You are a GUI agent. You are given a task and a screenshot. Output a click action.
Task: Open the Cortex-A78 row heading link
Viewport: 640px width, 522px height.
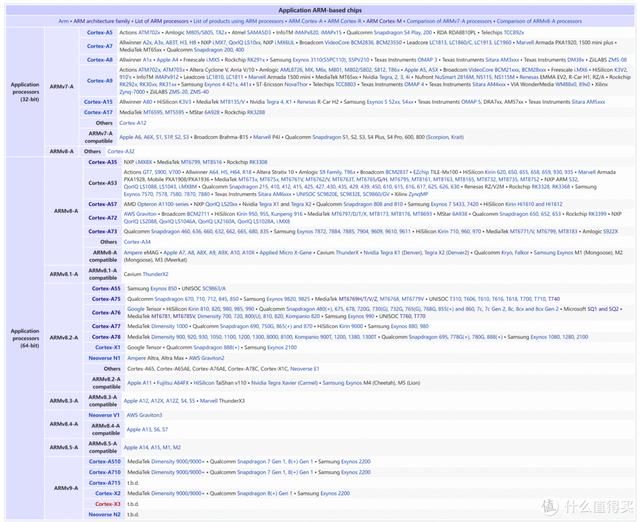(106, 337)
